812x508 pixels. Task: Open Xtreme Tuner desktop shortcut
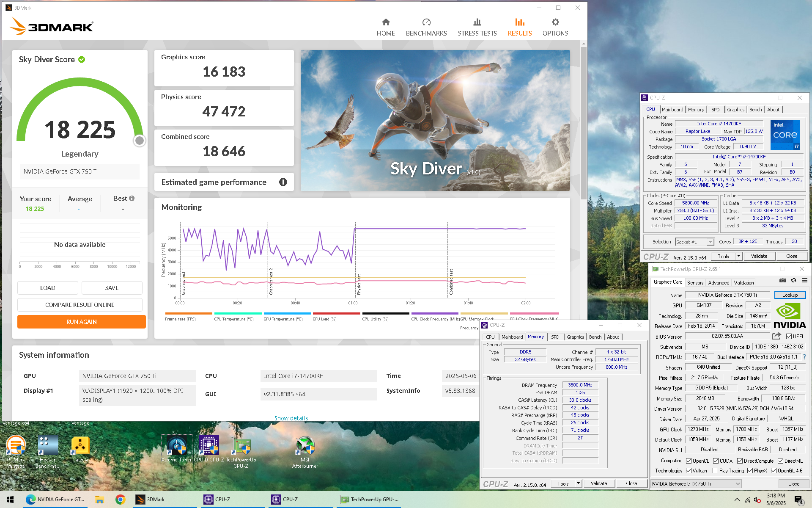pyautogui.click(x=177, y=449)
